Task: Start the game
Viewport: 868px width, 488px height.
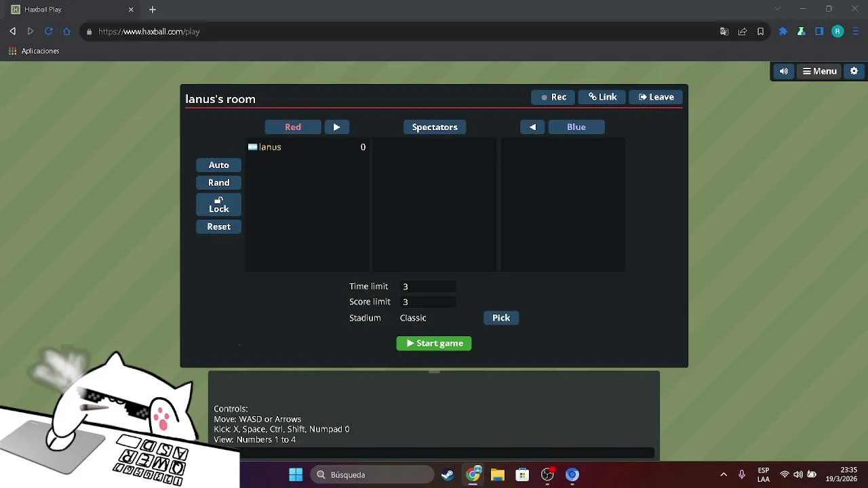Action: (434, 344)
